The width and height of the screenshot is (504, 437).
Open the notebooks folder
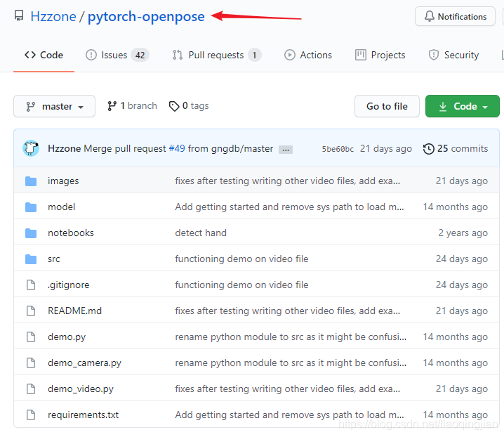click(x=71, y=233)
